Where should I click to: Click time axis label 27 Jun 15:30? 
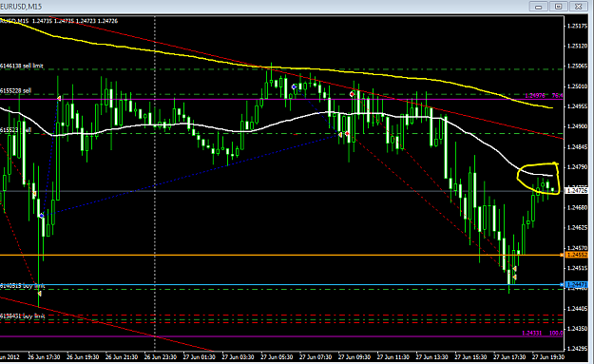click(x=470, y=357)
